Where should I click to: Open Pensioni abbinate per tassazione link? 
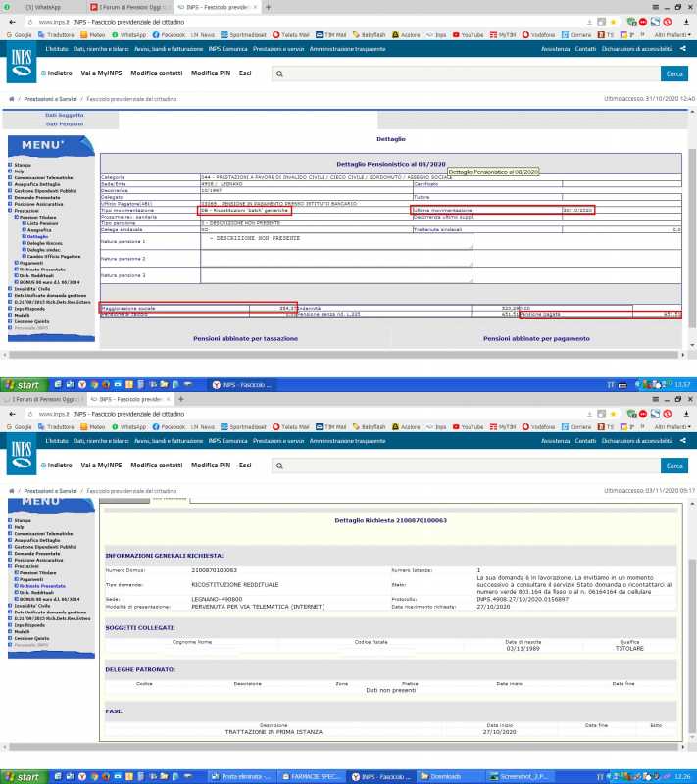[x=245, y=338]
